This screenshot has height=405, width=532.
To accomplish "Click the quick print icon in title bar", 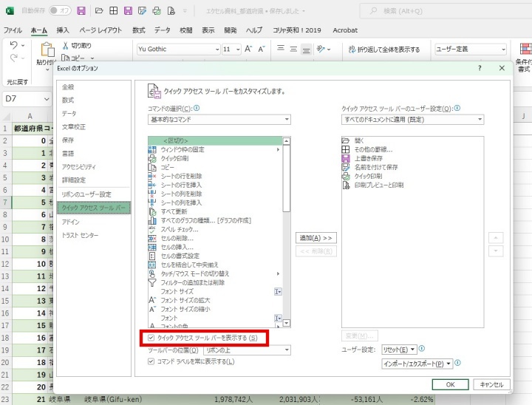I will [157, 11].
